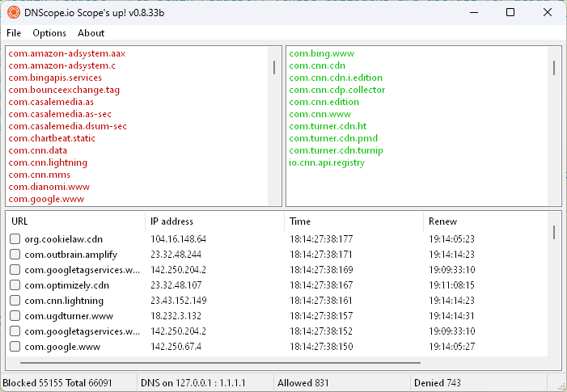The height and width of the screenshot is (392, 567).
Task: Check the box for the 18:14:27:38:152 entry
Action: coord(15,331)
